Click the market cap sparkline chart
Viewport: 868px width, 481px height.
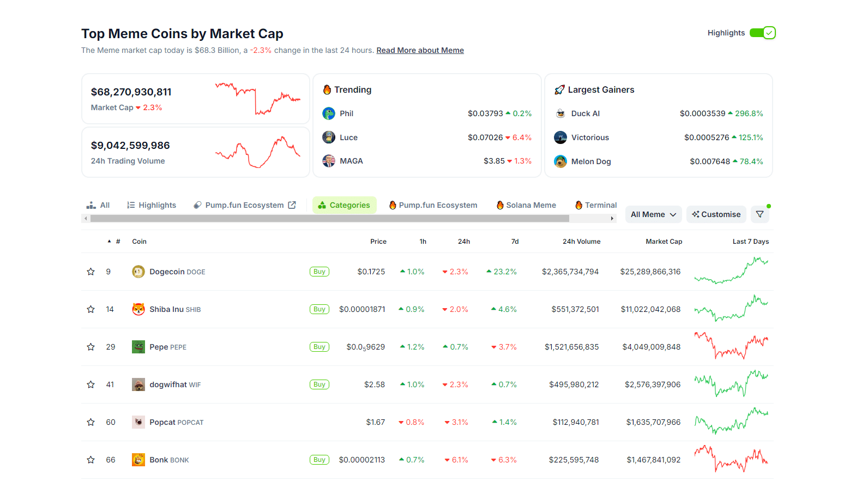coord(257,99)
